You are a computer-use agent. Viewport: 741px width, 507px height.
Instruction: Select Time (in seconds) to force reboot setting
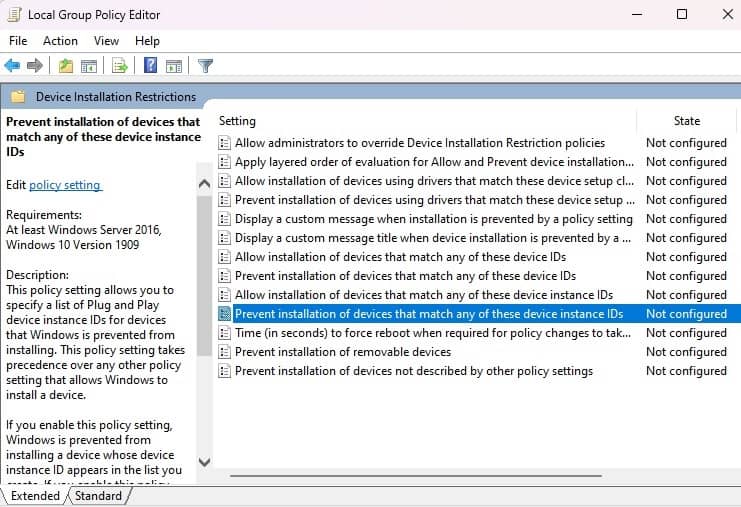coord(433,333)
